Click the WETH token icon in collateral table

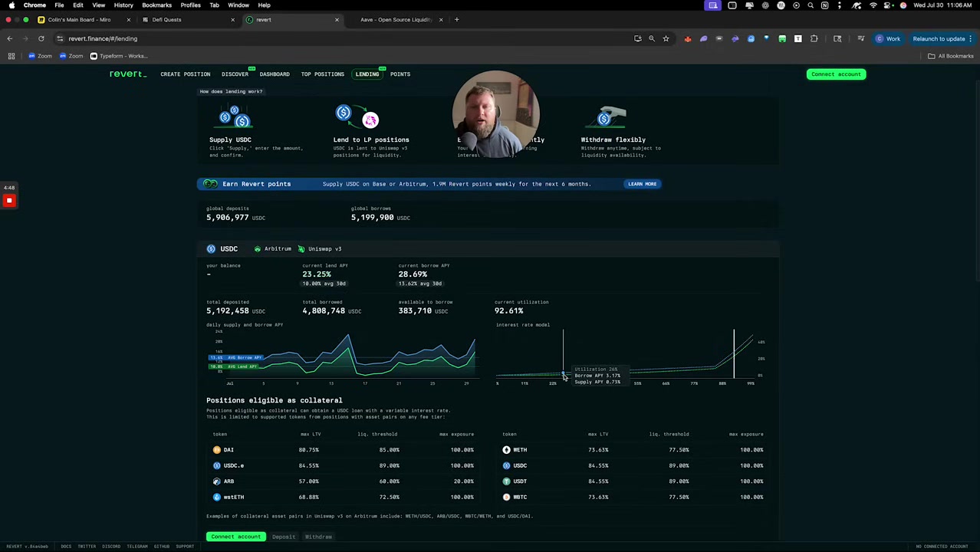point(507,449)
